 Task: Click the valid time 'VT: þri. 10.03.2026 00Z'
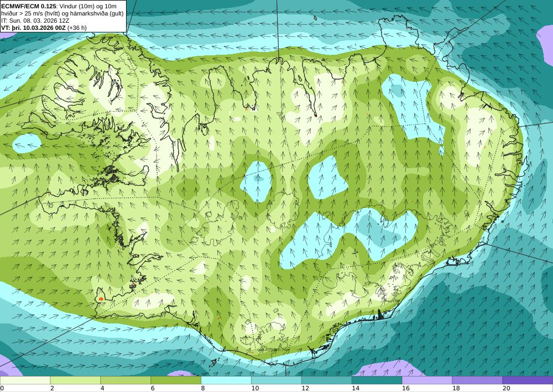pos(33,28)
